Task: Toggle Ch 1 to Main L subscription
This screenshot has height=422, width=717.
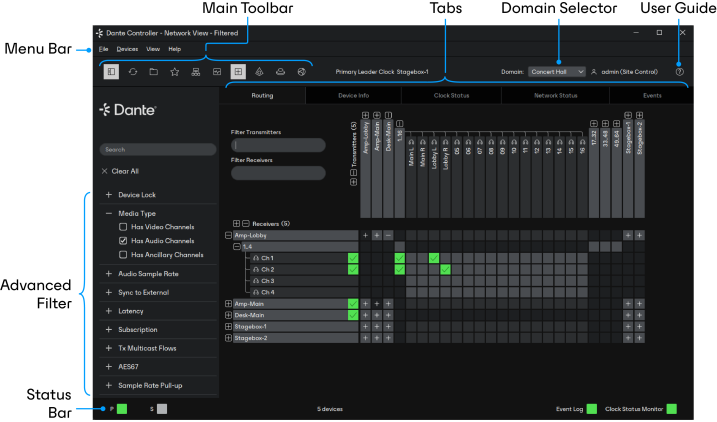Action: (x=411, y=258)
